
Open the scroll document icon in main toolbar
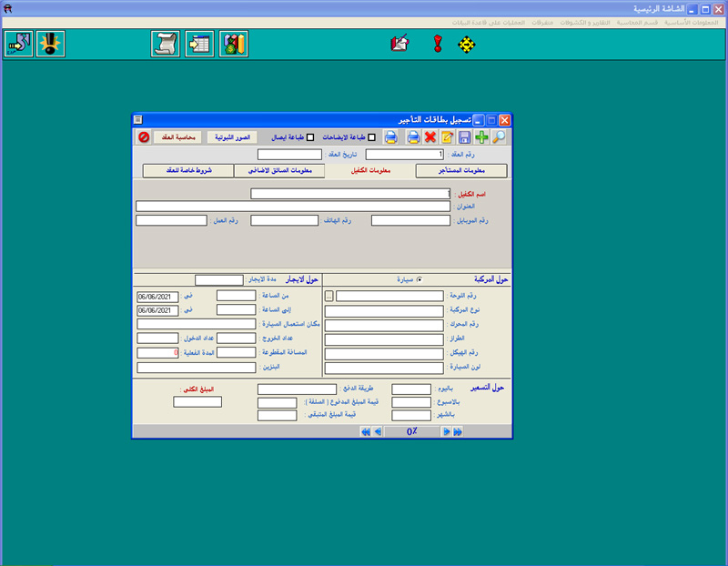165,44
